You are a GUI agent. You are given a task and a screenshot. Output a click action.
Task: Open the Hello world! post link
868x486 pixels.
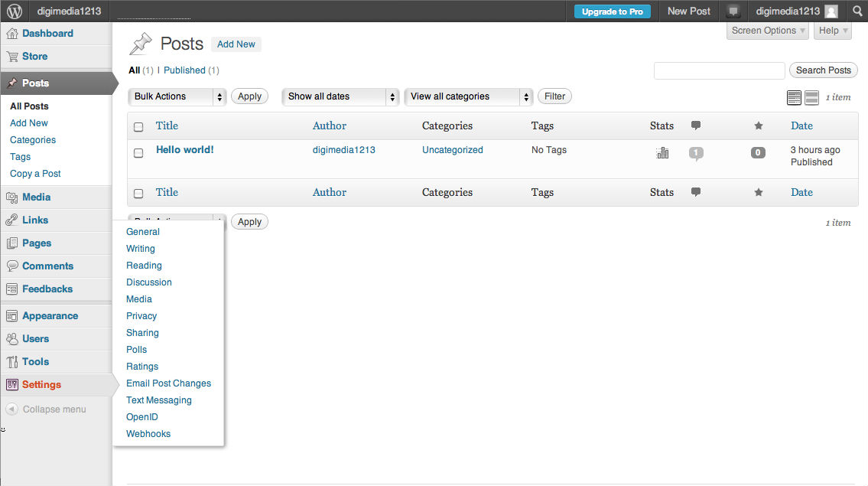185,149
